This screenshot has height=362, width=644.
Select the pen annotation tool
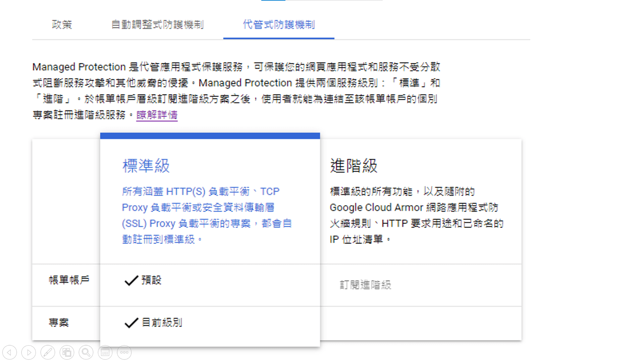click(x=48, y=352)
